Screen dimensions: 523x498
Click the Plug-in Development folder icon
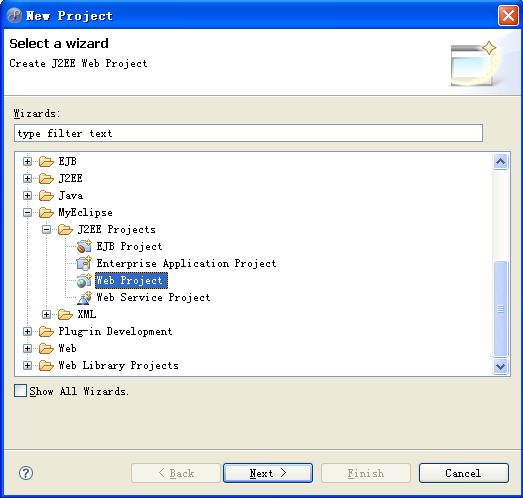tap(46, 331)
